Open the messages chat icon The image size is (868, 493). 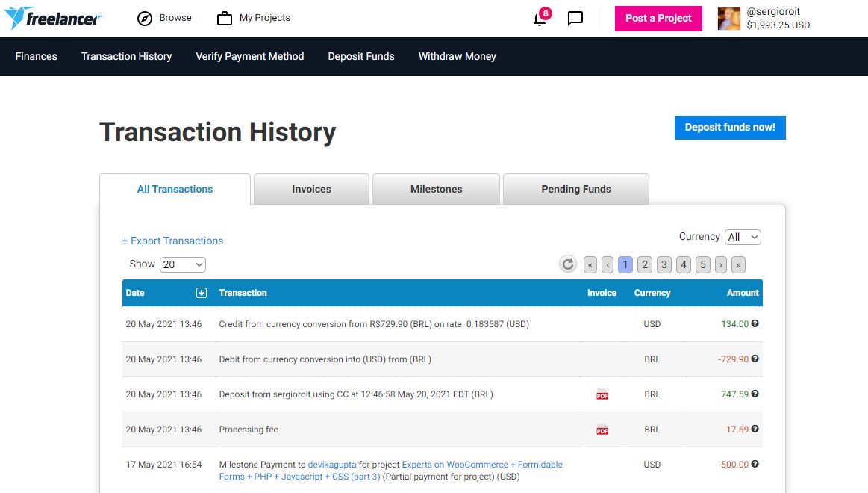click(x=575, y=19)
